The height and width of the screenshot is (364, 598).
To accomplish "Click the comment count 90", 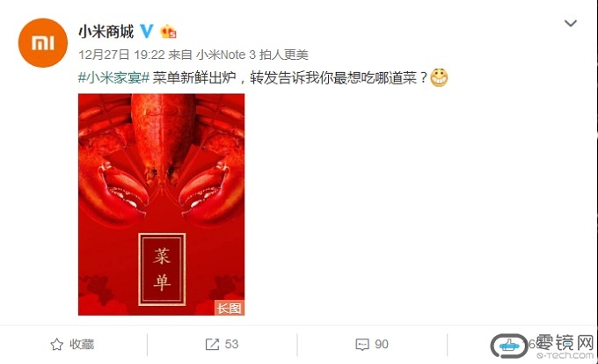I will point(382,344).
